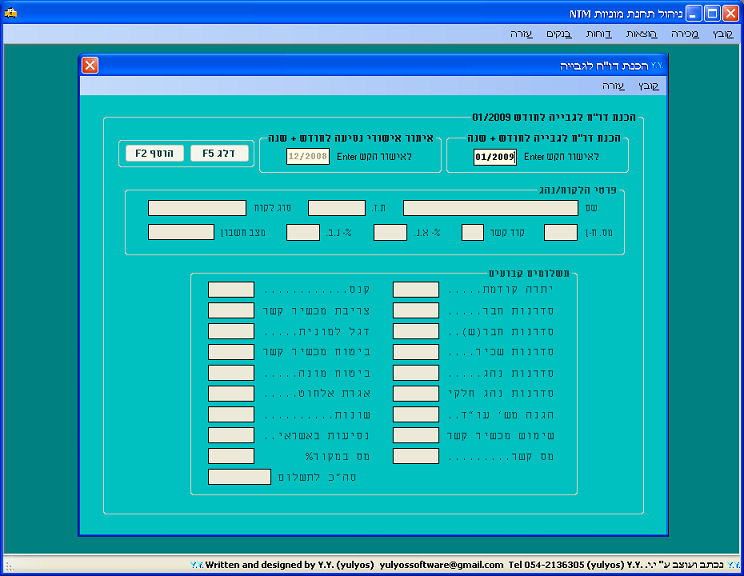This screenshot has width=744, height=576.
Task: Click the % א.נ field
Action: (390, 232)
